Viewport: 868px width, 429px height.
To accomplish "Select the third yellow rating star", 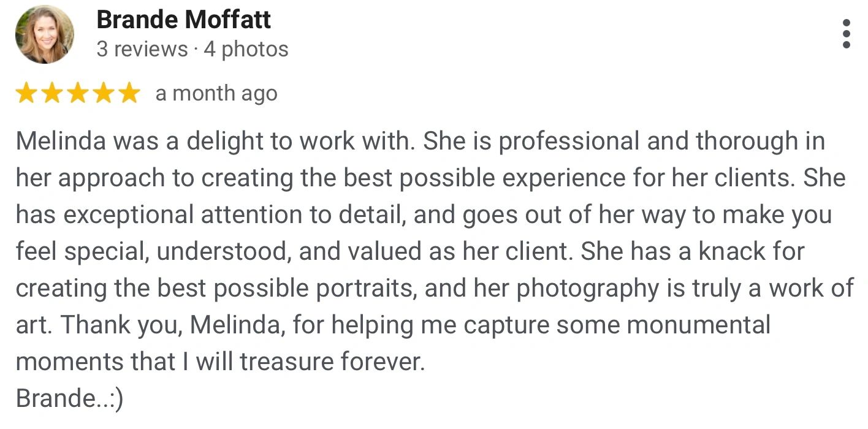I will click(x=78, y=94).
